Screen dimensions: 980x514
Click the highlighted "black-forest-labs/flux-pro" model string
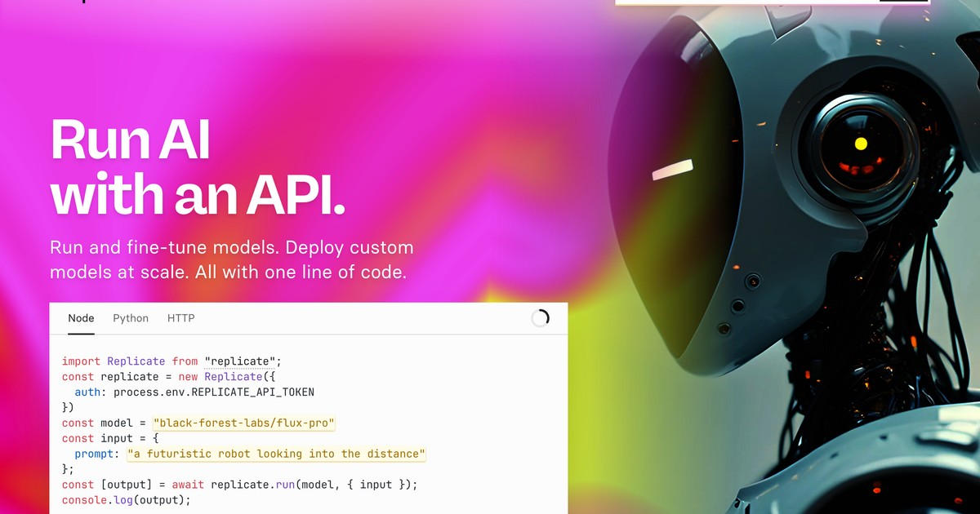[244, 423]
